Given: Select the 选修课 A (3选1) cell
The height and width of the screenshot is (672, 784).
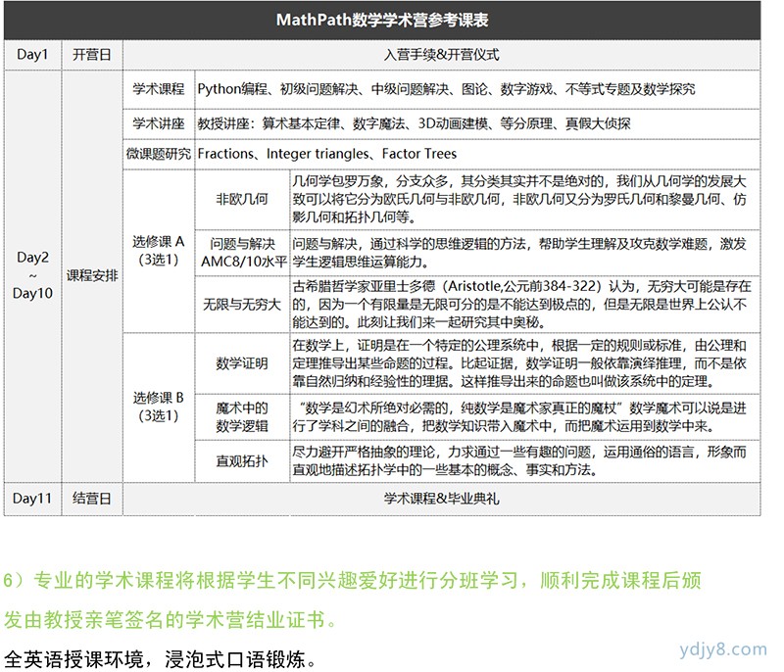Looking at the screenshot, I should pos(159,251).
